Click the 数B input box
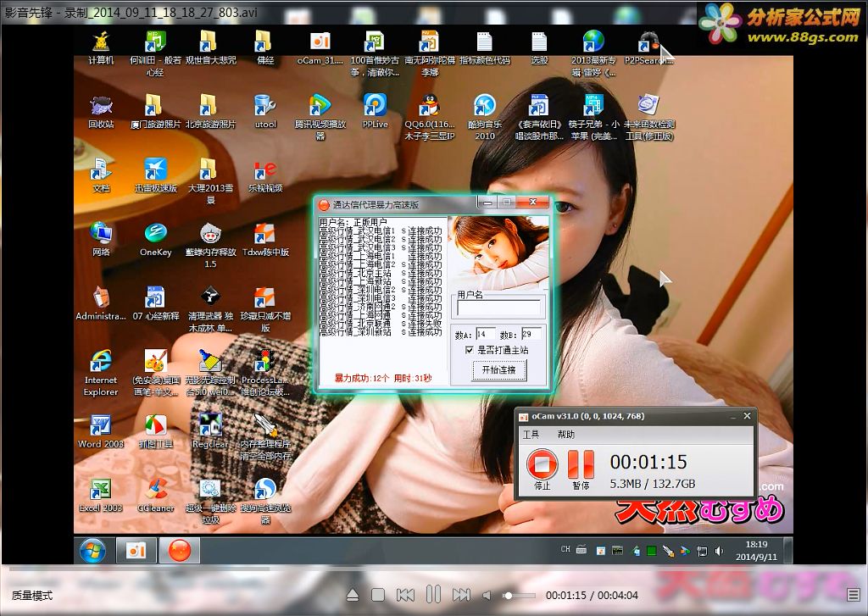Viewport: 868px width, 616px height. (x=531, y=334)
